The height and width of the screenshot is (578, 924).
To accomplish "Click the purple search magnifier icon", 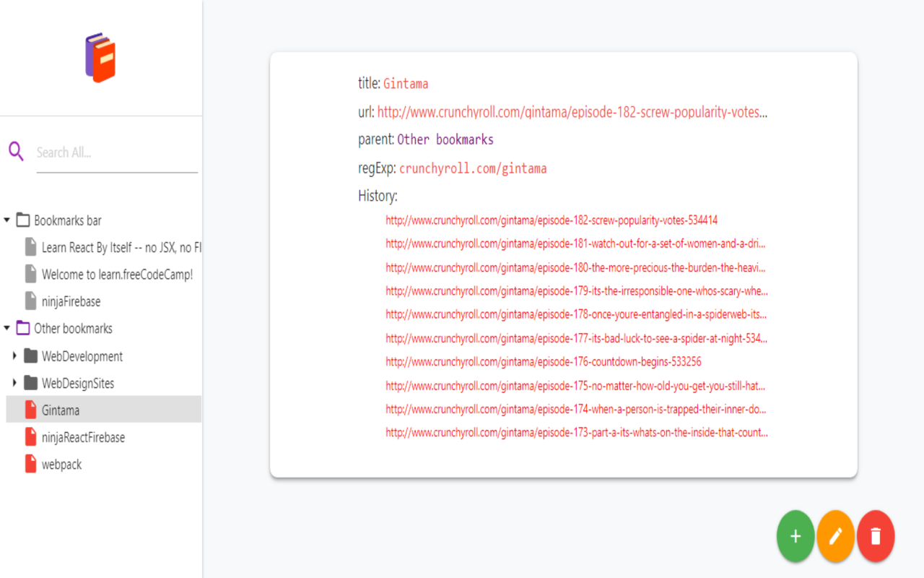I will tap(16, 151).
